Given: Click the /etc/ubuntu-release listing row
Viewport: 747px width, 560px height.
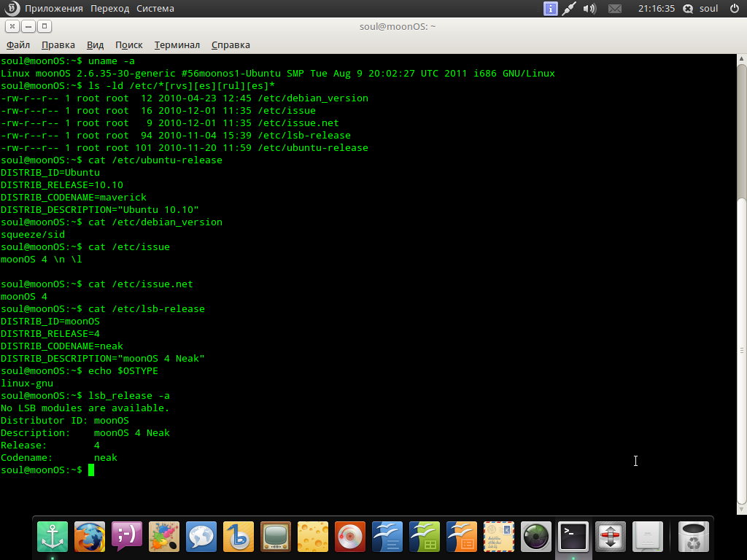Looking at the screenshot, I should coord(185,147).
